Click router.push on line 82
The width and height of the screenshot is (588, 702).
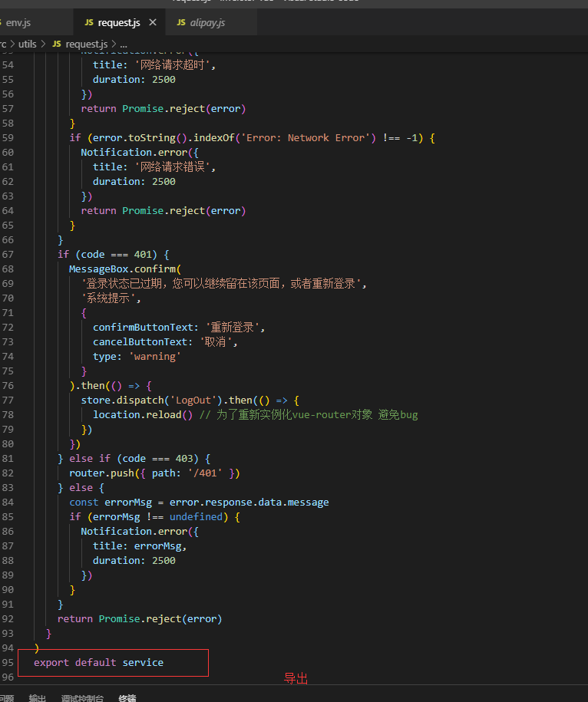96,473
